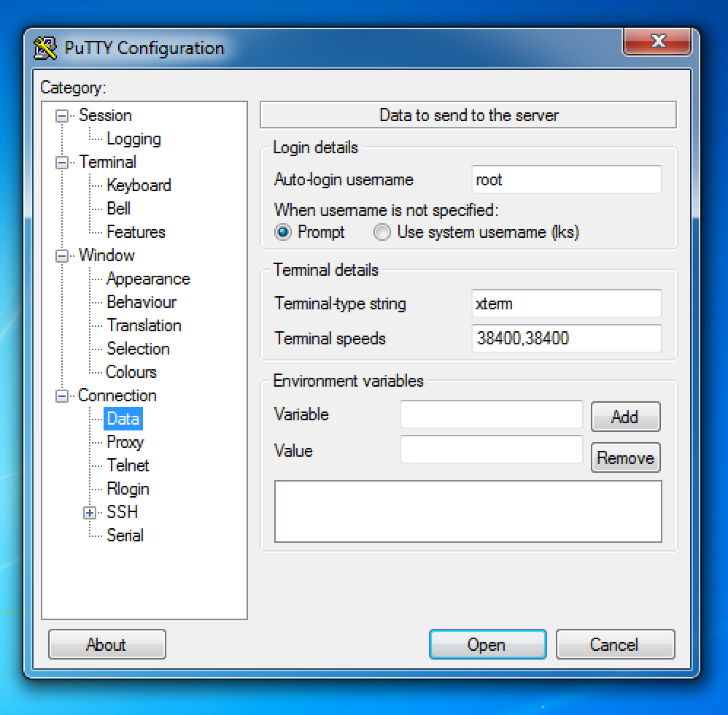Close the PuTTY Configuration window
728x715 pixels.
point(657,42)
